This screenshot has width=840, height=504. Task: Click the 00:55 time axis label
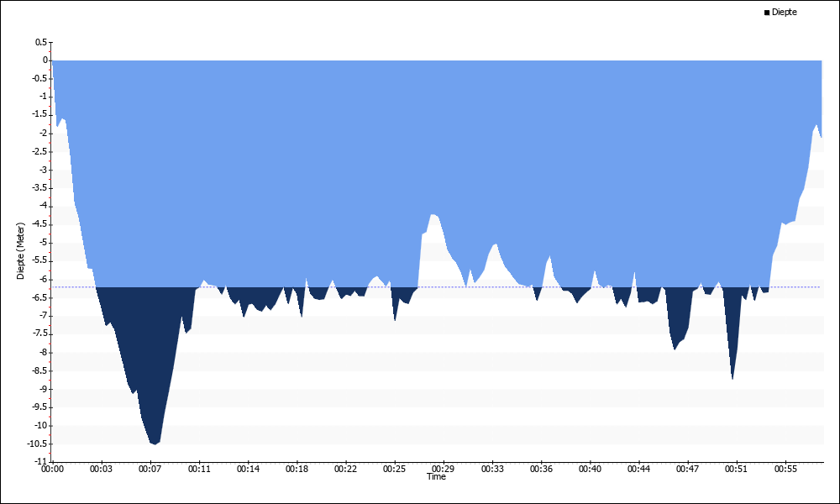[x=785, y=470]
